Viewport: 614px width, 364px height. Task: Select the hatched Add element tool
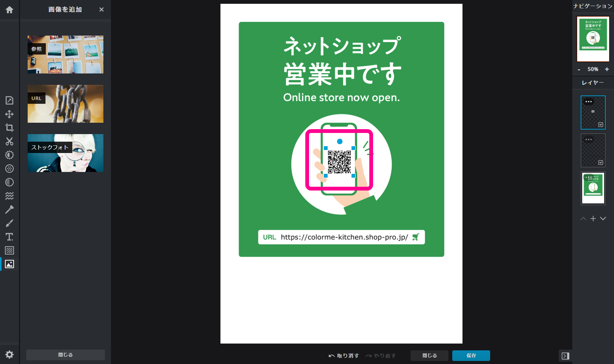pos(9,250)
